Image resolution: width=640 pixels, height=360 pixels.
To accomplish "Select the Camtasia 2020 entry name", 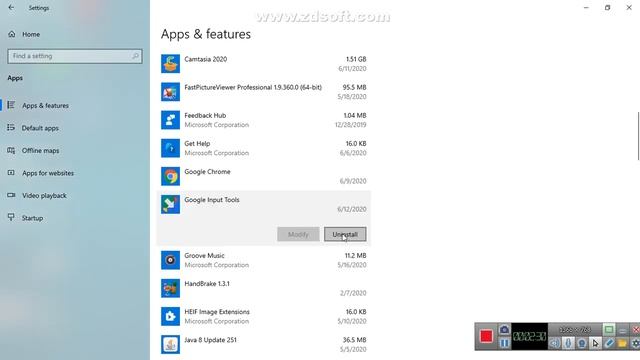I will pos(205,59).
